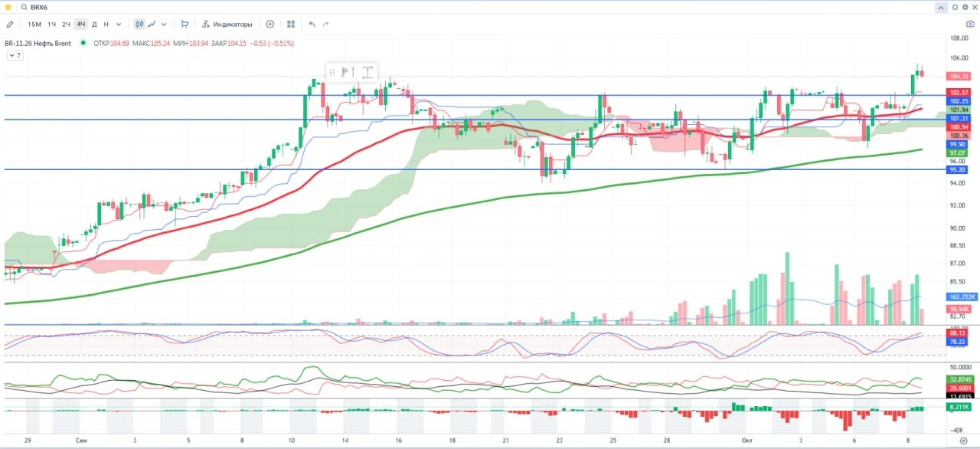Collapse the top widget header chevron
This screenshot has height=449, width=980.
pos(942,7)
